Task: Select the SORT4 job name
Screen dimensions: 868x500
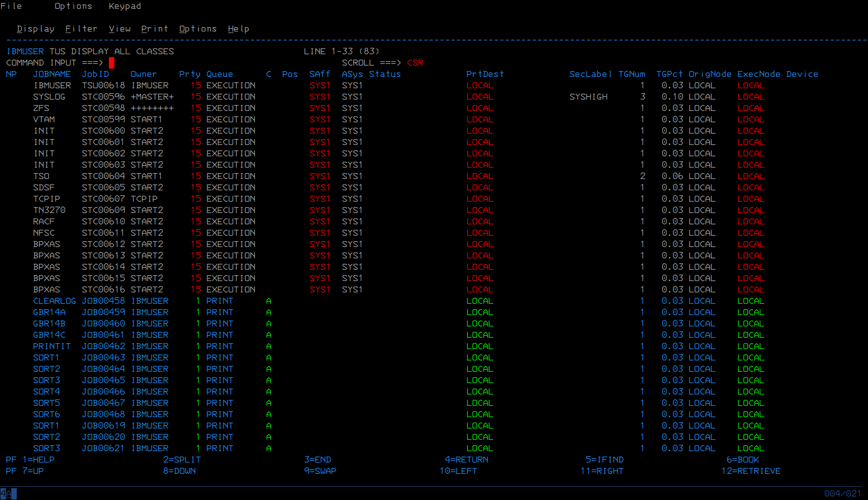Action: coord(46,392)
